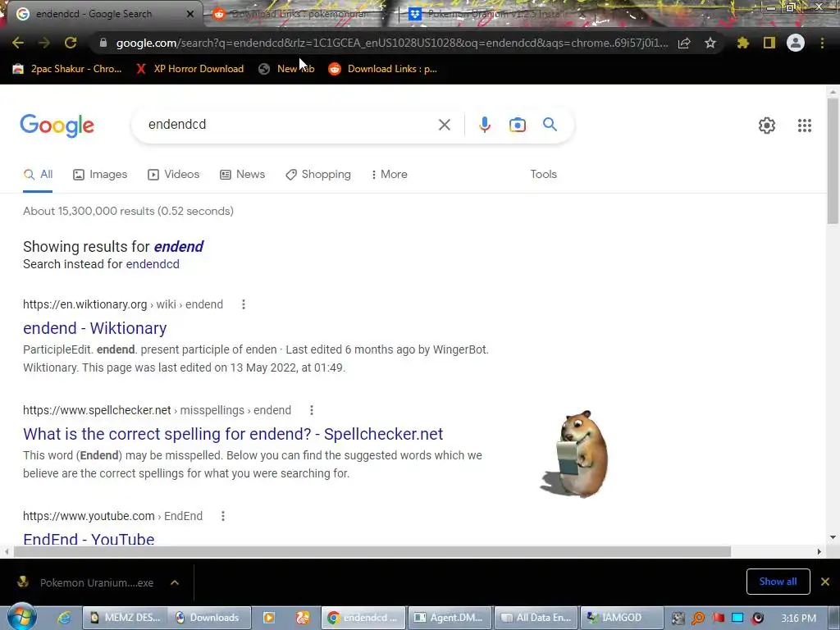Click the magnifier search button

[x=550, y=125]
